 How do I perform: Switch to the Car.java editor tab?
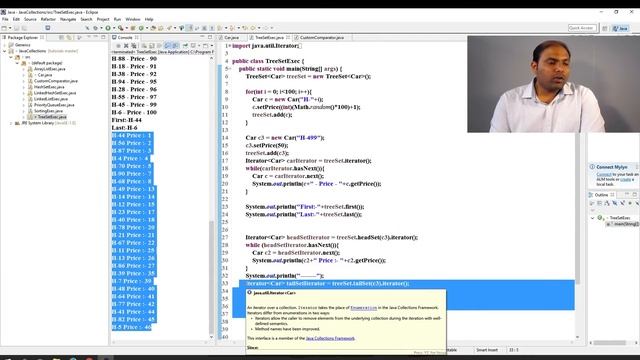pos(231,38)
